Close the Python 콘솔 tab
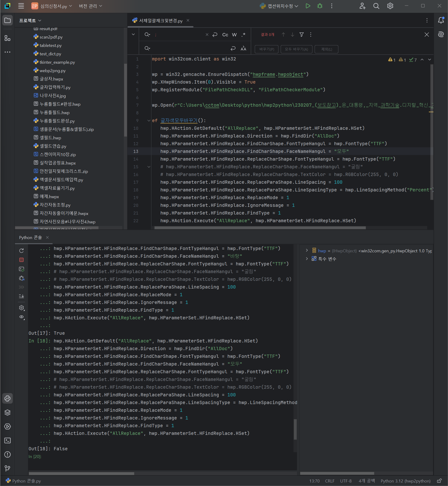 click(47, 237)
